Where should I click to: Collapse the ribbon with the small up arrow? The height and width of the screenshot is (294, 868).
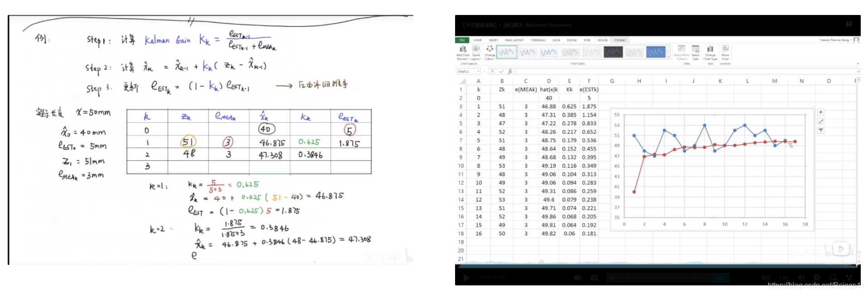(858, 64)
